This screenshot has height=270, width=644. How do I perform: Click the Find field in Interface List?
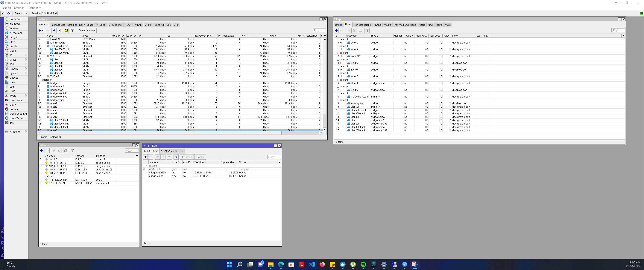click(x=319, y=31)
